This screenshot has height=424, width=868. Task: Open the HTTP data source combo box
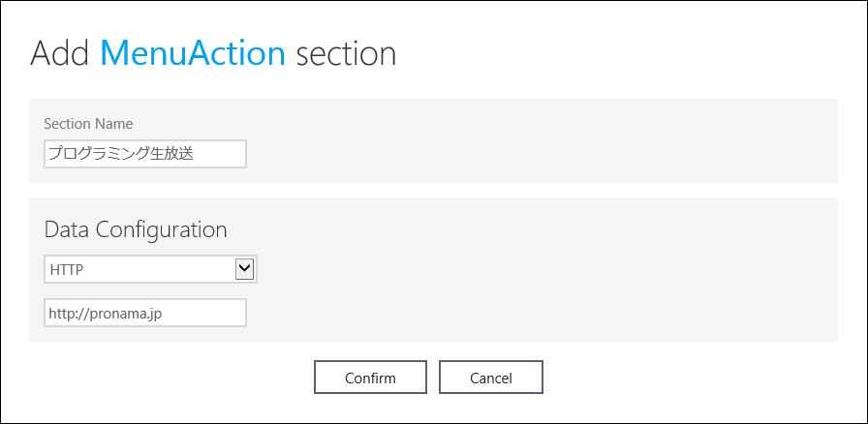[x=140, y=270]
